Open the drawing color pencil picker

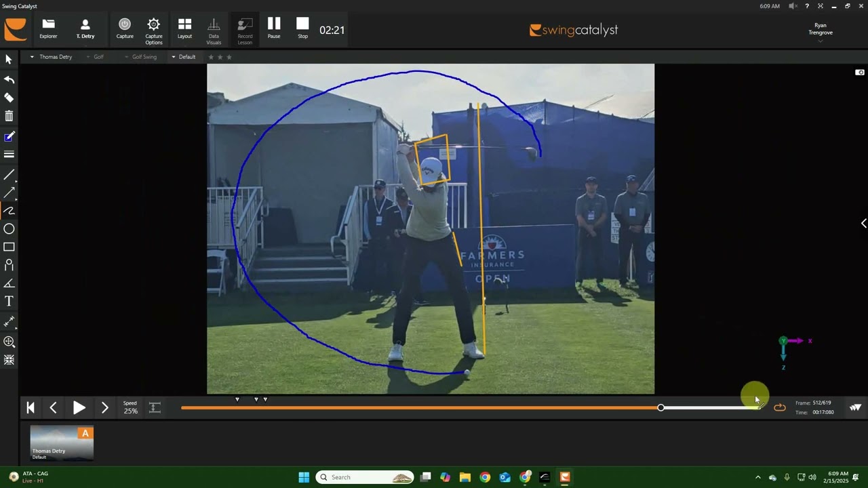pyautogui.click(x=9, y=137)
